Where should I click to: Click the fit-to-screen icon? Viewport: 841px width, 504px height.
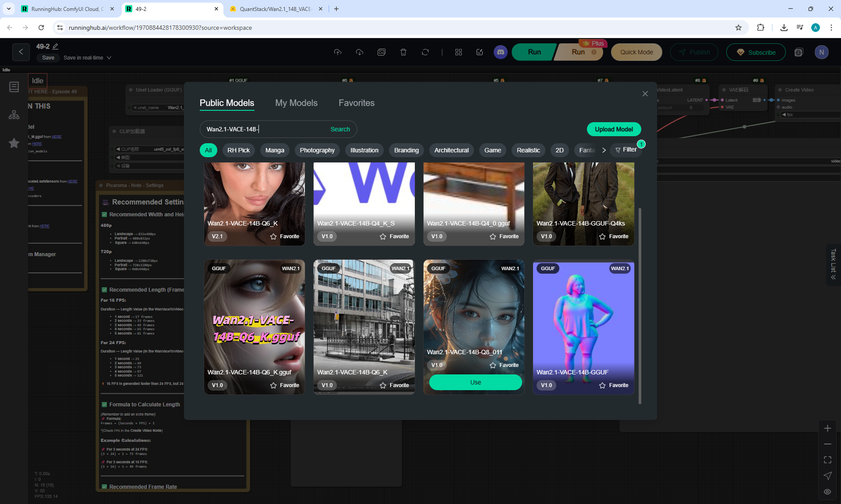point(827,460)
